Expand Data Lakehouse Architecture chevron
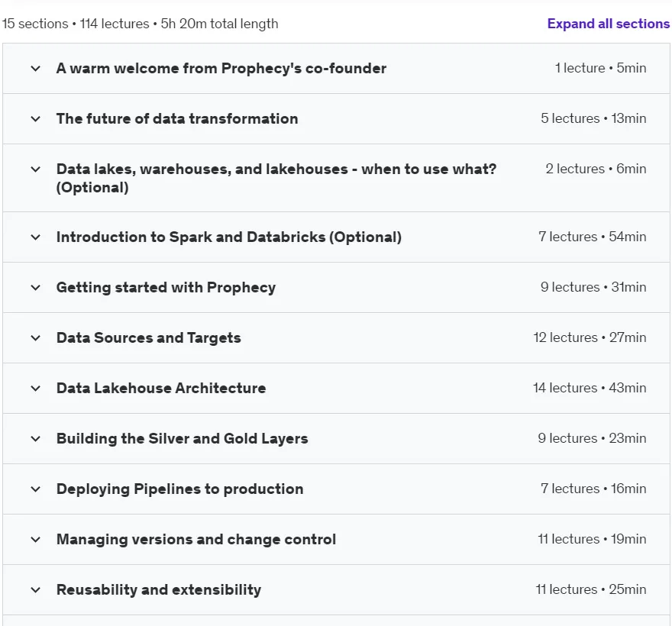 [x=36, y=389]
